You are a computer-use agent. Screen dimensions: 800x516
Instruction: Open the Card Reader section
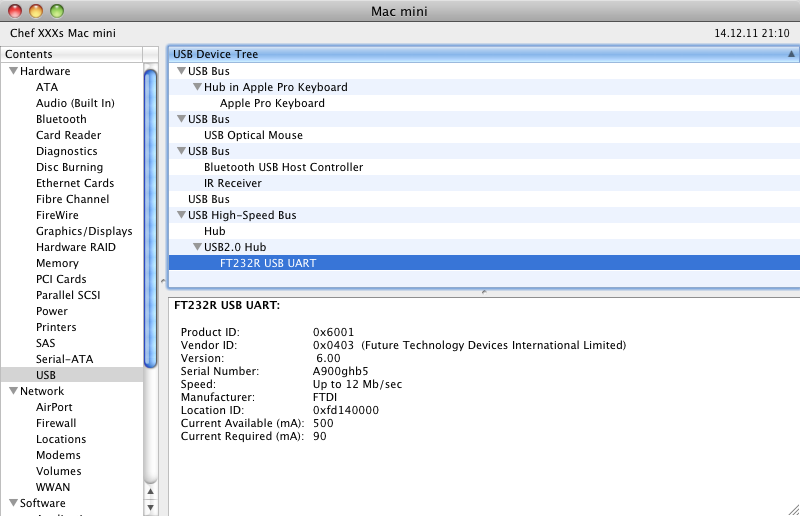click(68, 135)
